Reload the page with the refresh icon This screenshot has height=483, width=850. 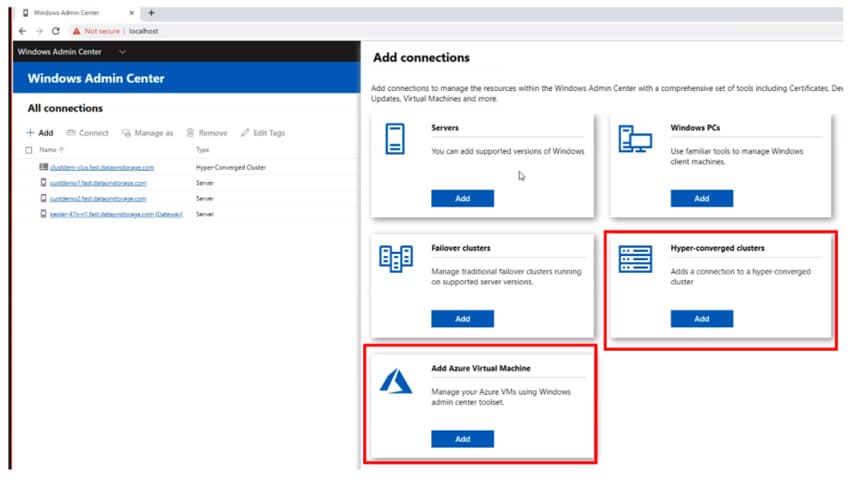(x=55, y=31)
